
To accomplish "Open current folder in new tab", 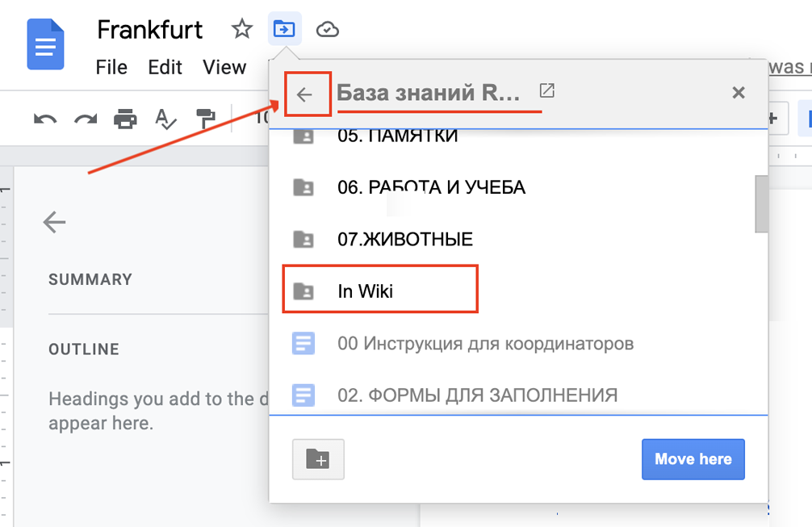I will (x=546, y=90).
